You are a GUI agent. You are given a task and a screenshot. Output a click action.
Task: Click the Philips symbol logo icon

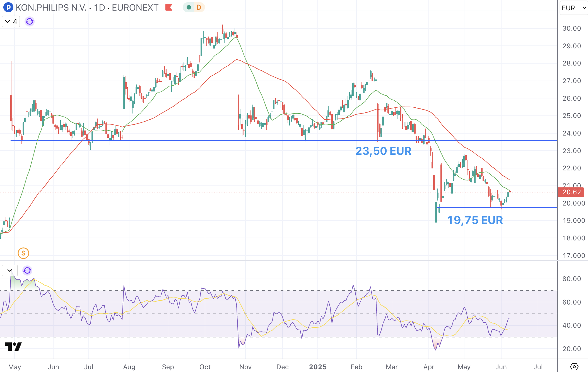8,7
